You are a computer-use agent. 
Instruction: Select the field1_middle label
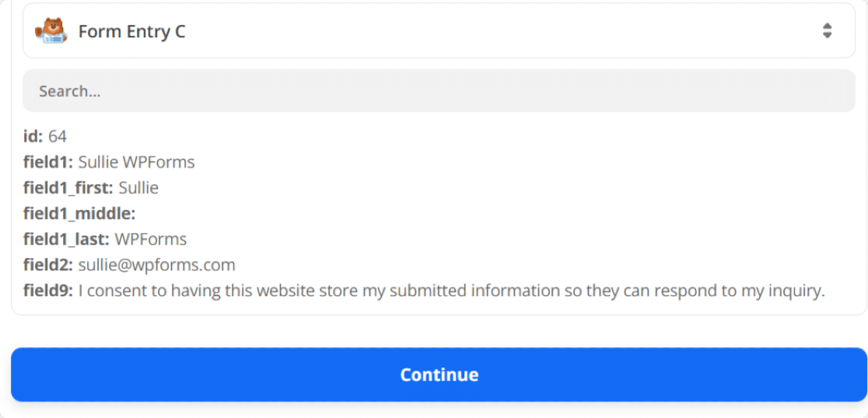tap(79, 214)
